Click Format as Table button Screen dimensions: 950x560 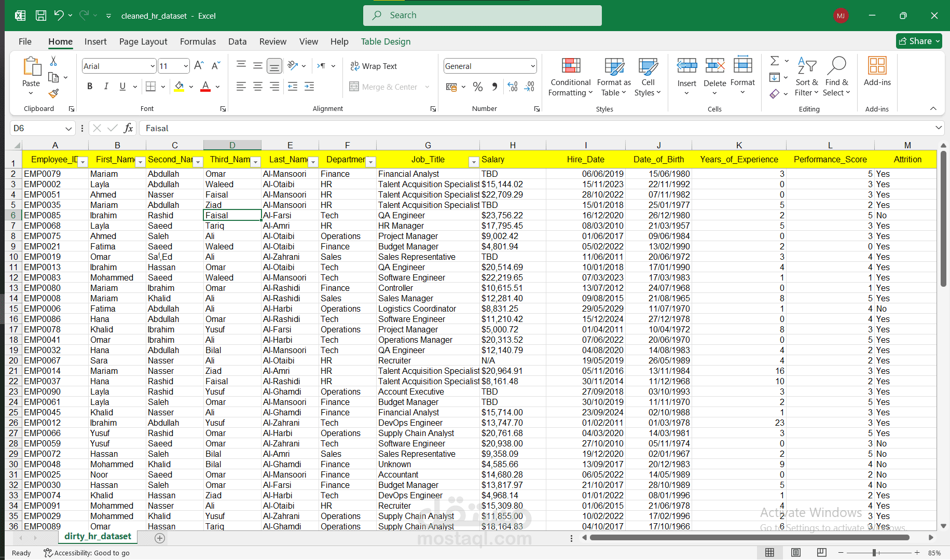[614, 76]
